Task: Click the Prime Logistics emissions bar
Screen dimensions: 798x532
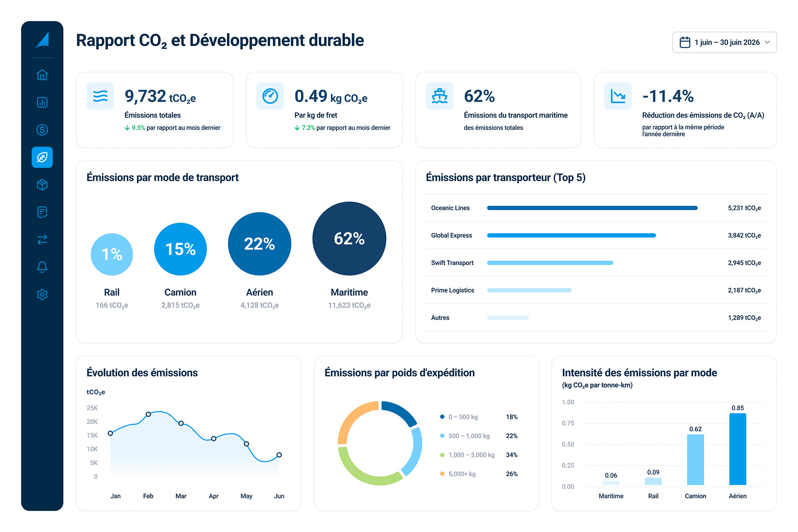Action: tap(529, 290)
